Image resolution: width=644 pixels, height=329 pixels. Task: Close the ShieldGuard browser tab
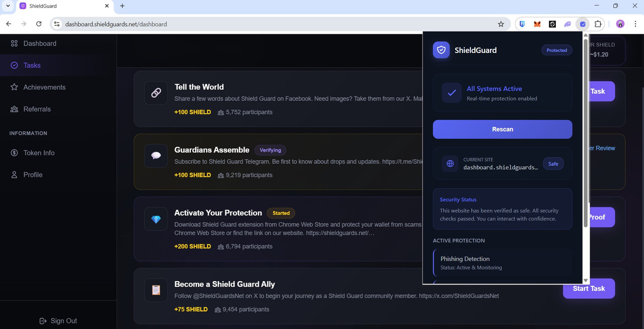pos(107,6)
